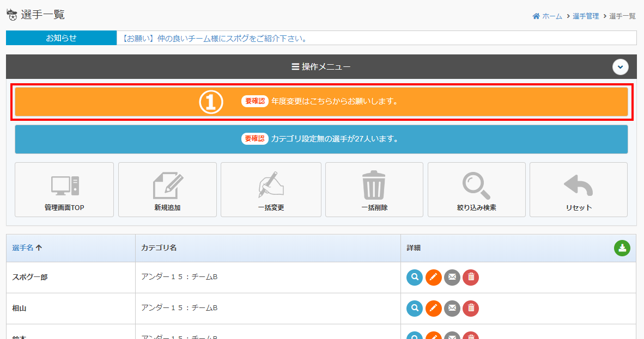Click the blue カテゴリ設定無 notice banner

[321, 139]
